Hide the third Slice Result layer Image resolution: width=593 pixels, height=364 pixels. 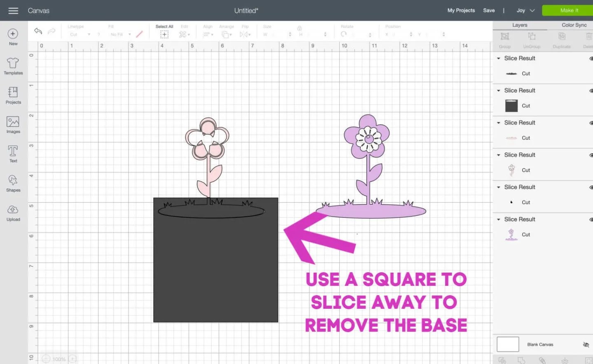591,123
